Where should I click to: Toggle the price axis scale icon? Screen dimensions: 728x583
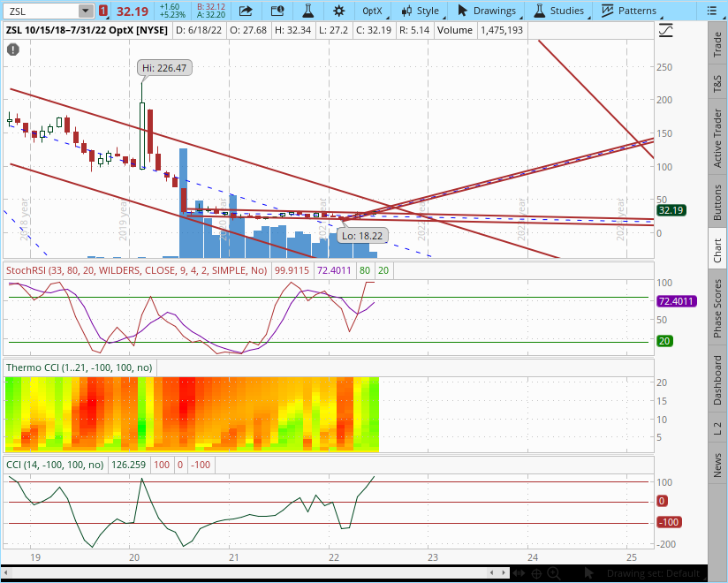click(665, 30)
